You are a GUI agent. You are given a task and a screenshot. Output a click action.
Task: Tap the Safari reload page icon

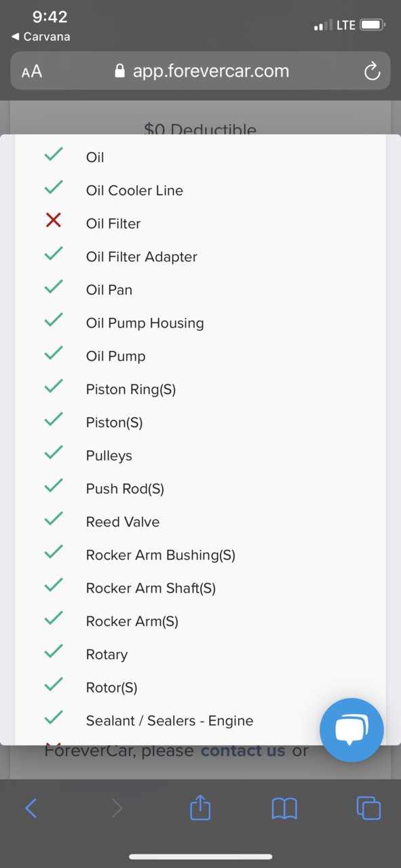(x=372, y=71)
